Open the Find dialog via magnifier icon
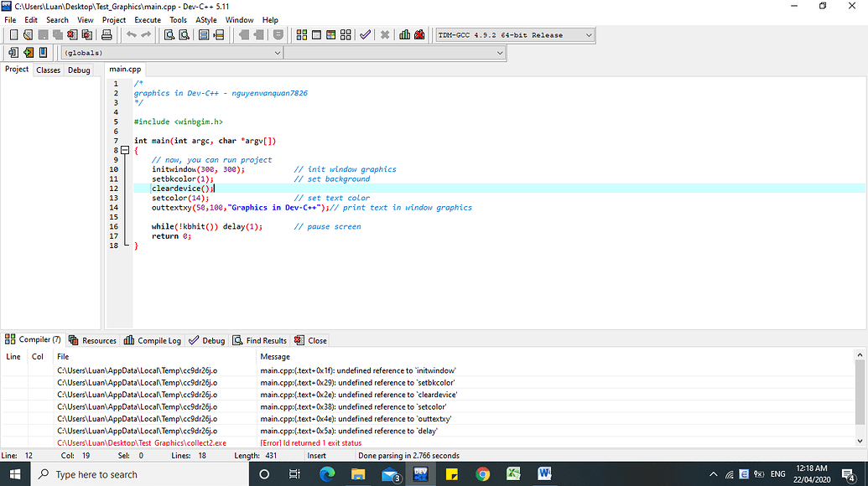The image size is (868, 486). coord(168,35)
